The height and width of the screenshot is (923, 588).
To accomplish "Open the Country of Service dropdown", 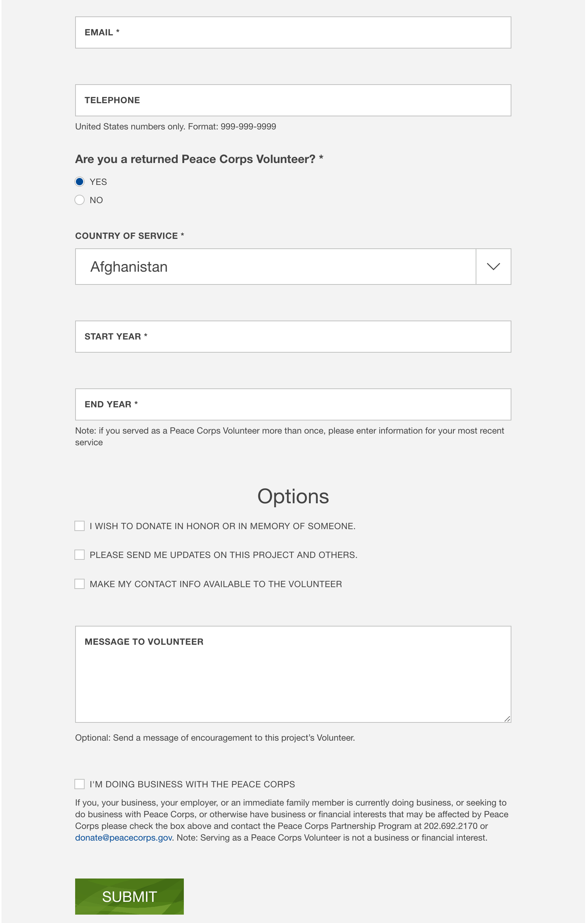I will pyautogui.click(x=275, y=267).
